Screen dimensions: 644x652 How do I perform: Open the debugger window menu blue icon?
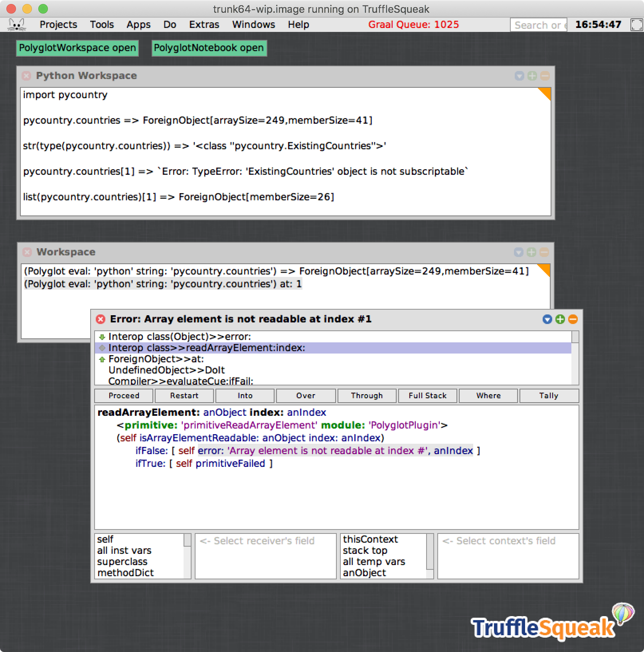(x=547, y=319)
